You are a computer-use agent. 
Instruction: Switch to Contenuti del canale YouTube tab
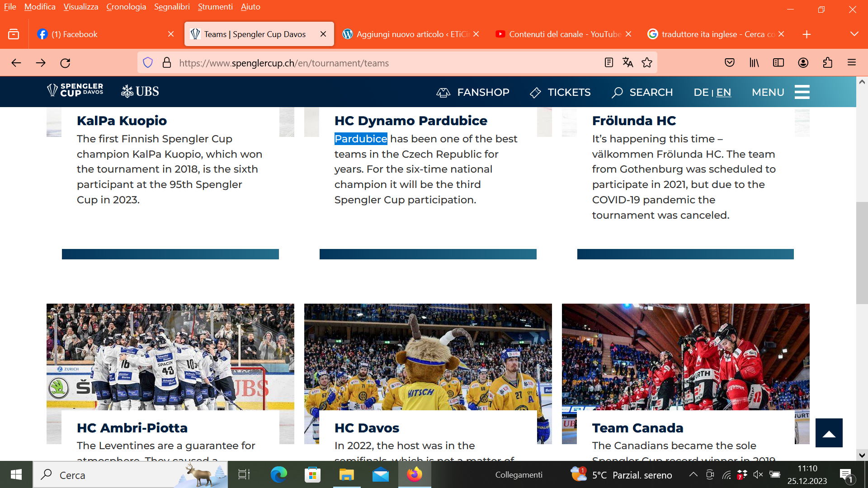click(564, 34)
